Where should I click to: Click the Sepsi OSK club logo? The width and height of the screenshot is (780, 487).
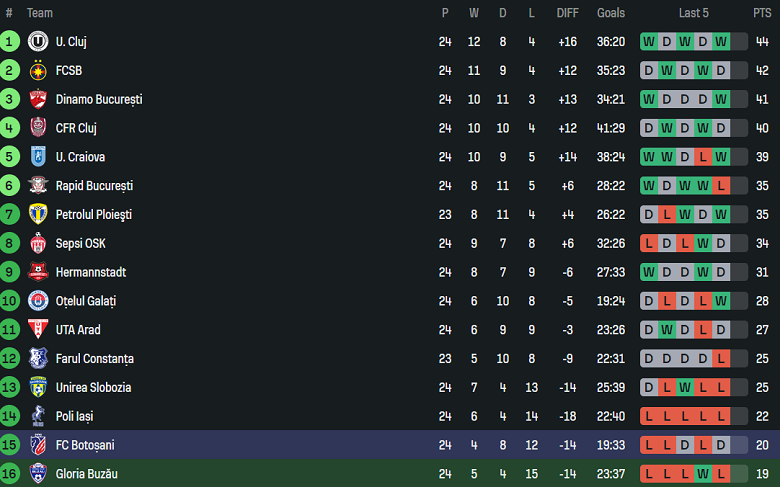[38, 244]
